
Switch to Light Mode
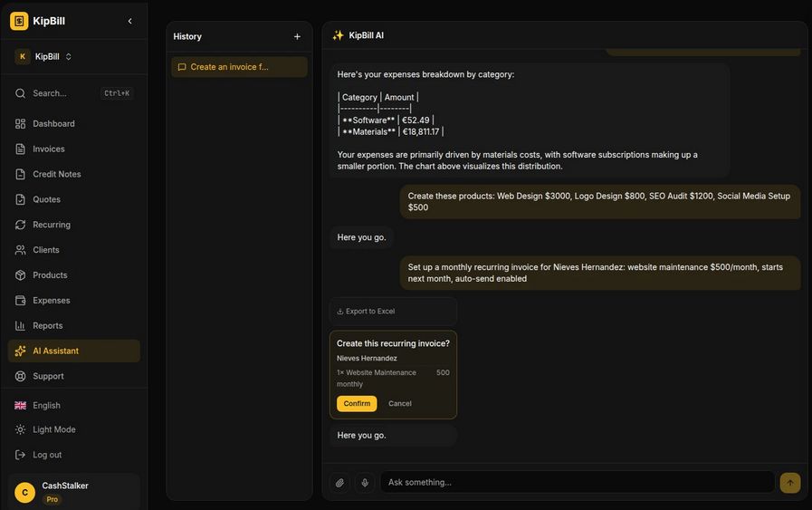click(x=74, y=429)
